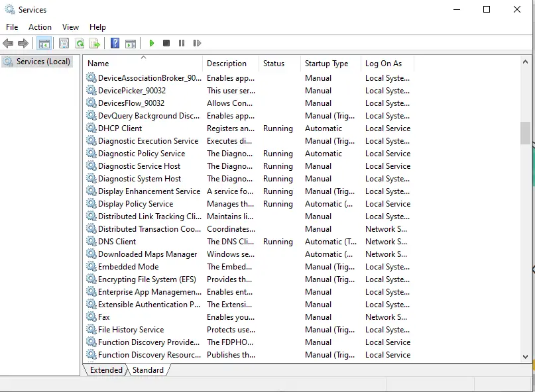Select Enterprise App Managemen... row
Image resolution: width=535 pixels, height=392 pixels.
249,292
